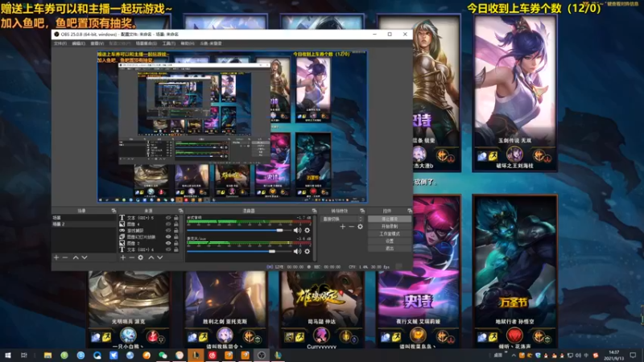The image size is (644, 362).
Task: Click the OBS preview canvas
Action: pos(232,126)
